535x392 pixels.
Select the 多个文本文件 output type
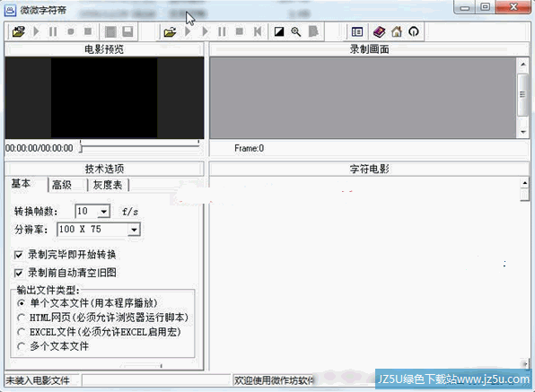click(x=22, y=346)
